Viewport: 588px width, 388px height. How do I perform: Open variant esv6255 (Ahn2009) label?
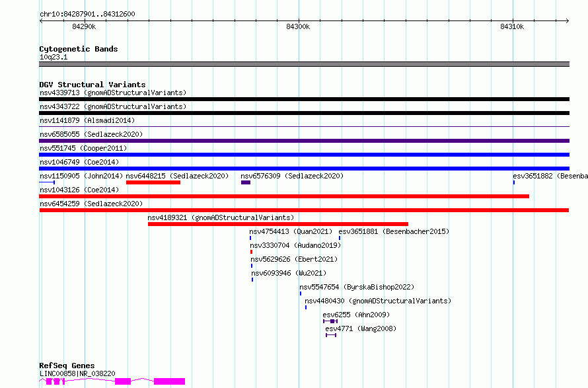tap(356, 315)
